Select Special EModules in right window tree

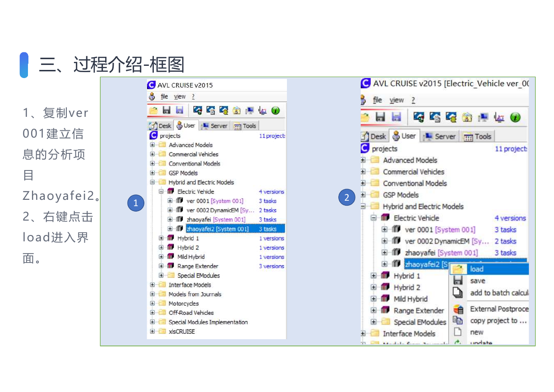pyautogui.click(x=420, y=322)
